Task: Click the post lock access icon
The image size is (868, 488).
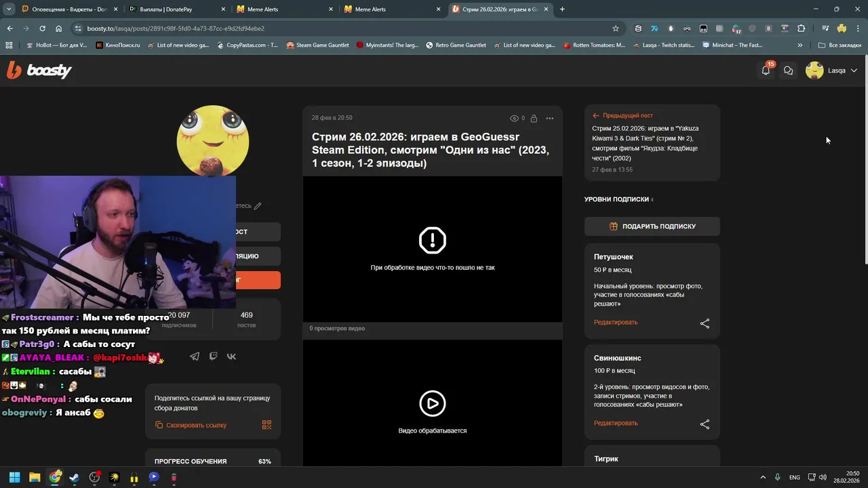Action: pyautogui.click(x=534, y=118)
